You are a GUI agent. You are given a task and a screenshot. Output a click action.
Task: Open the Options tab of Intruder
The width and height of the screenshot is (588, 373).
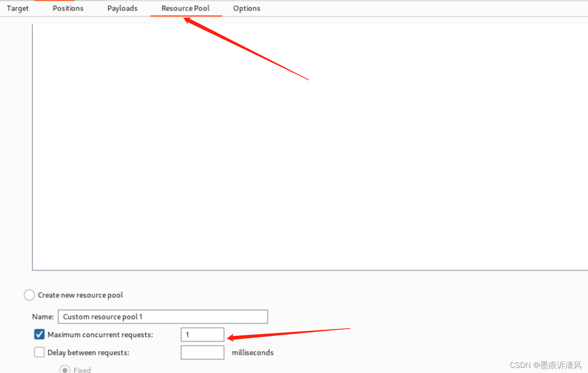247,8
